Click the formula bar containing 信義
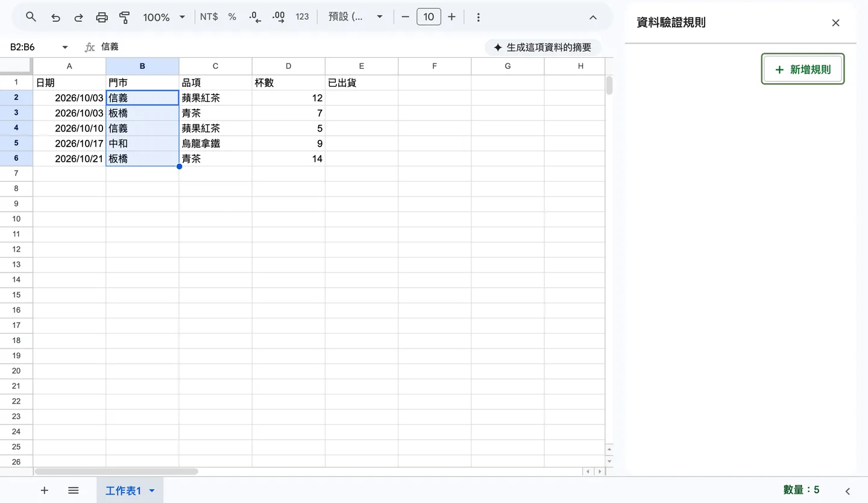This screenshot has height=503, width=868. point(289,47)
